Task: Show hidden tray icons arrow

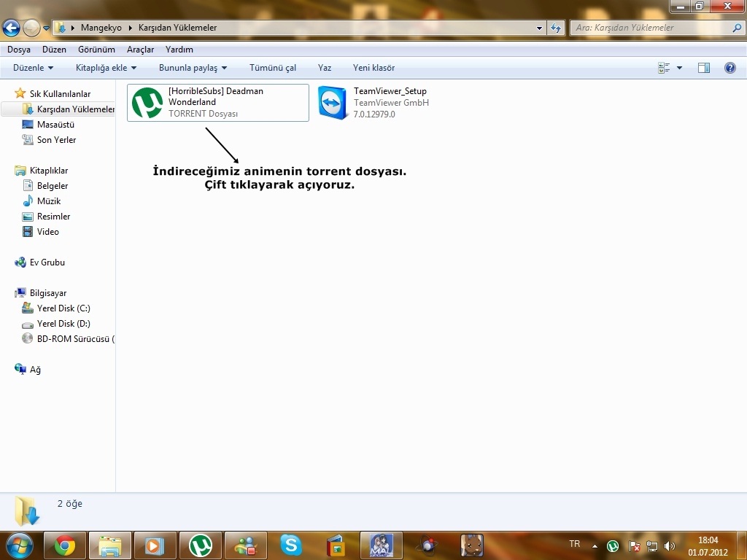Action: click(595, 546)
